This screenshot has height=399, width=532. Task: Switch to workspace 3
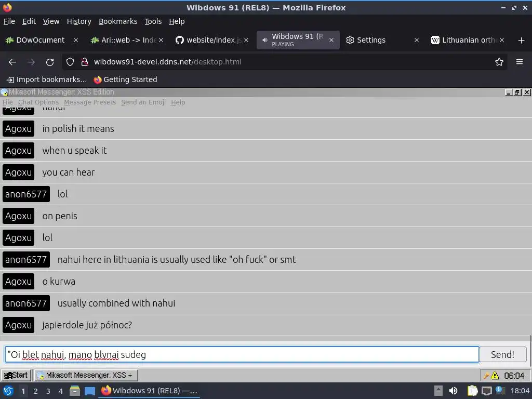[x=48, y=391]
